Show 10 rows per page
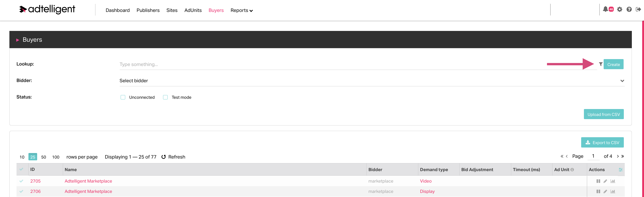 [x=22, y=157]
